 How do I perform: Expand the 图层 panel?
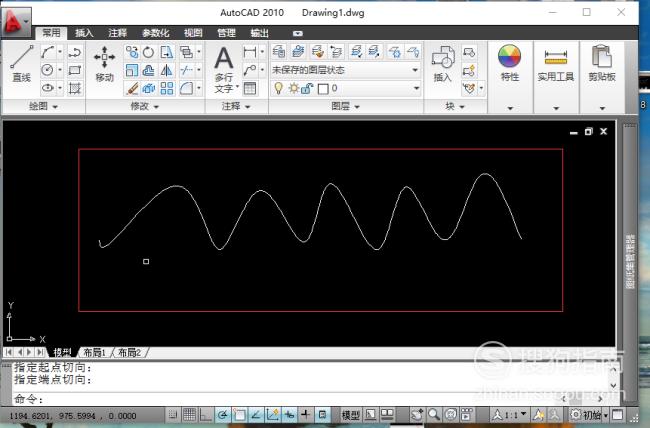coord(345,107)
